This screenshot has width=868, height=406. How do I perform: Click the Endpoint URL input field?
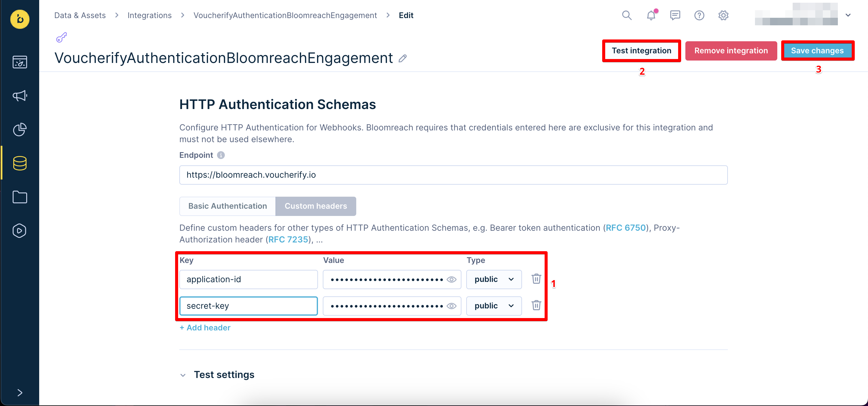tap(453, 175)
